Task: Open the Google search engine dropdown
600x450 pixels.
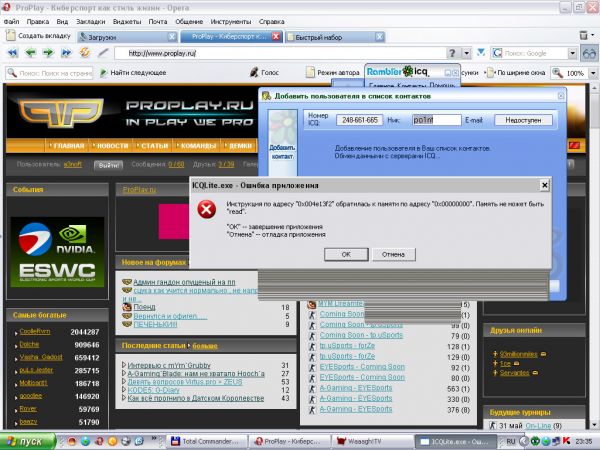Action: 572,53
